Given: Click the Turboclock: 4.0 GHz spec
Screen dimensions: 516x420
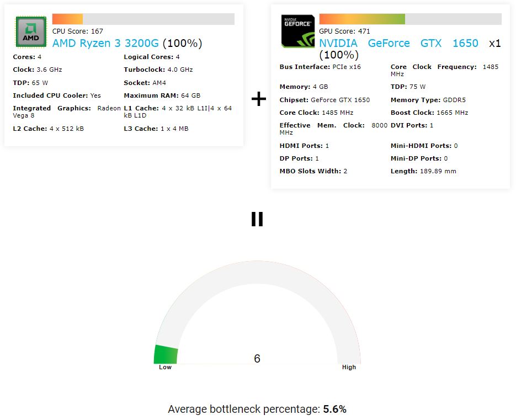Looking at the screenshot, I should [158, 70].
